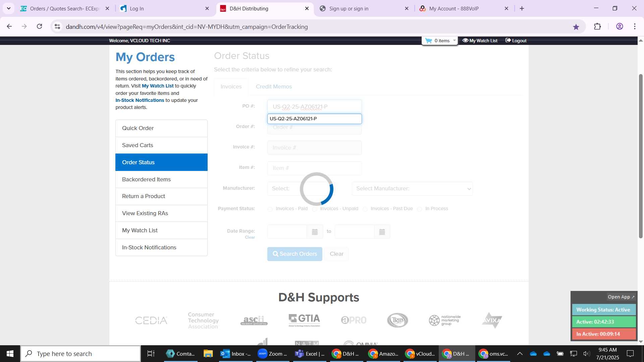Expand the 0 items cart dropdown
644x362 pixels.
coord(454,41)
